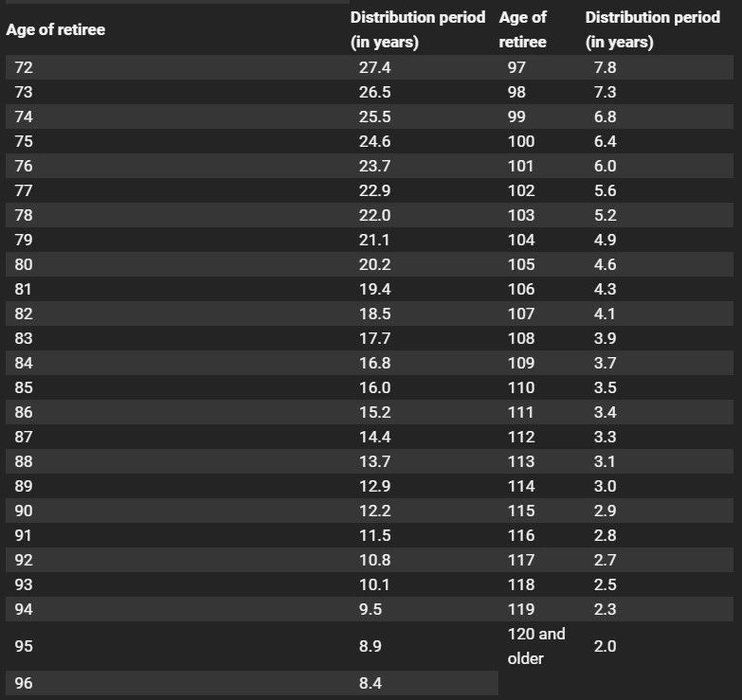Select the "120 and older" cell
The width and height of the screenshot is (742, 700).
click(x=536, y=646)
